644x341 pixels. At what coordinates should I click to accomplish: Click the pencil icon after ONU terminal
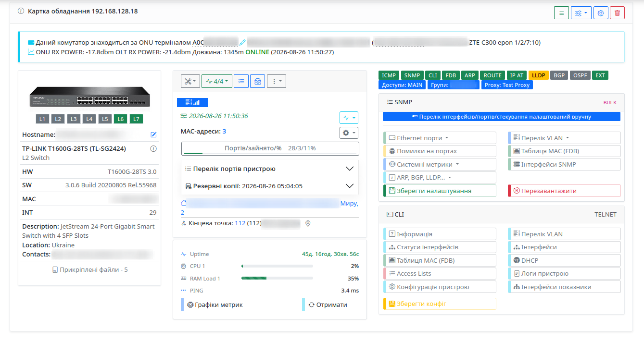pyautogui.click(x=242, y=42)
